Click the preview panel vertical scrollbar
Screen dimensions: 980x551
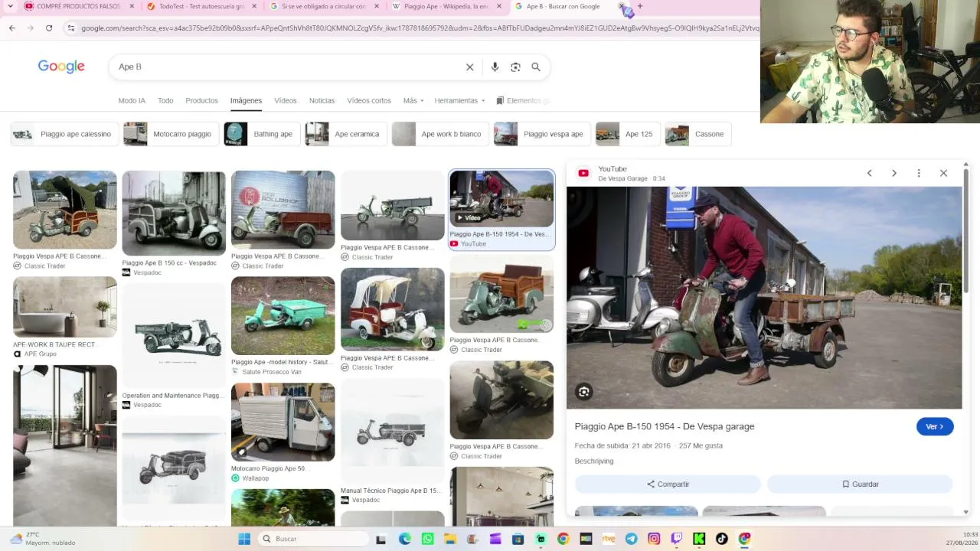point(966,230)
